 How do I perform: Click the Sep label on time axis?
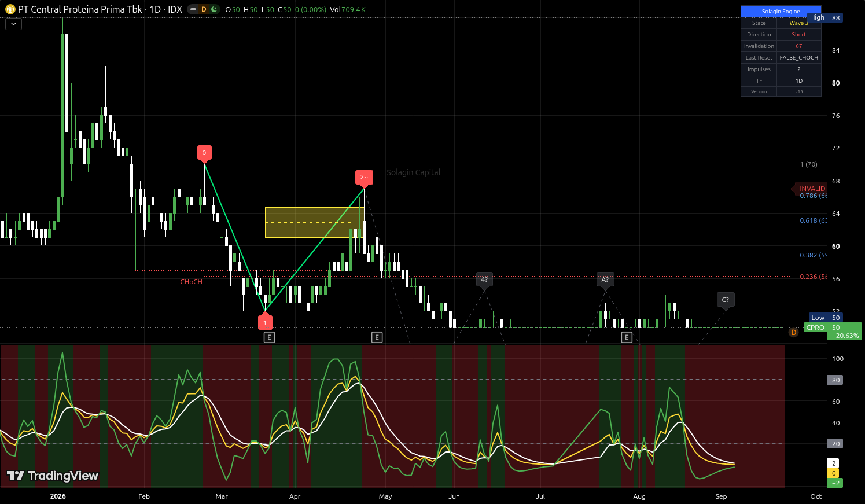click(x=721, y=496)
